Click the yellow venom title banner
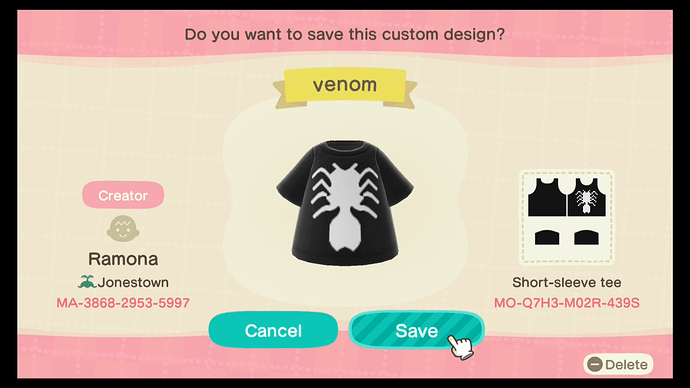Image resolution: width=690 pixels, height=388 pixels. [345, 85]
